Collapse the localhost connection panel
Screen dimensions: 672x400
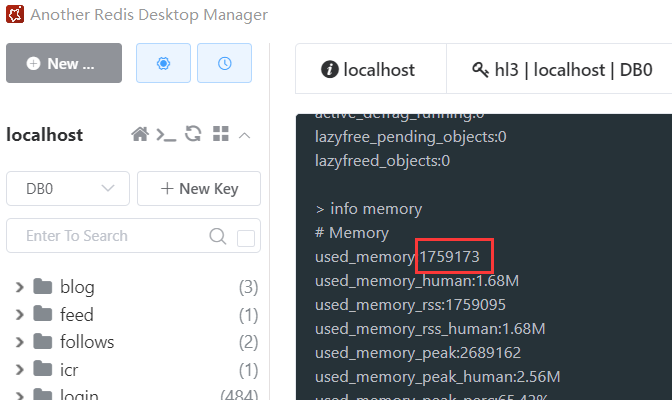coord(245,135)
